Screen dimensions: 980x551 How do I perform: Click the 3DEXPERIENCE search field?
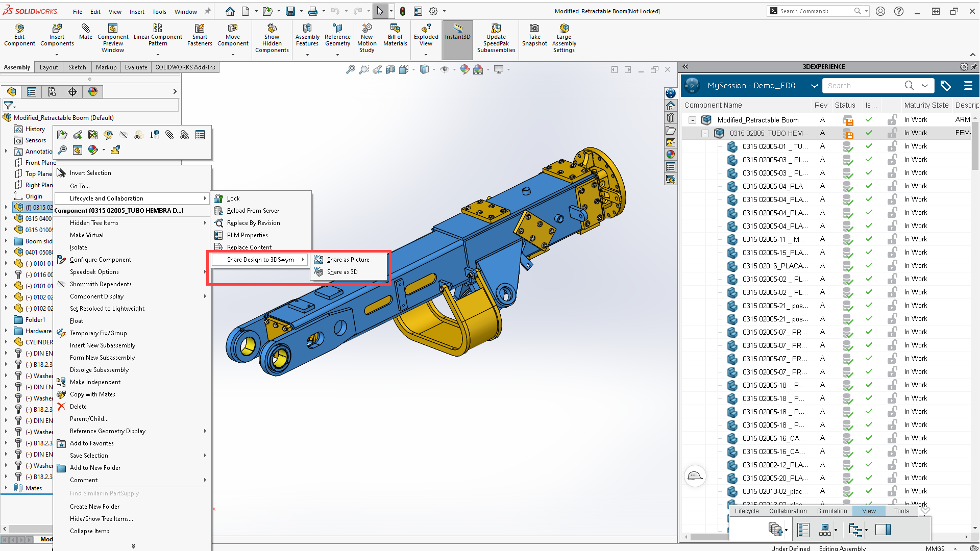click(x=864, y=86)
